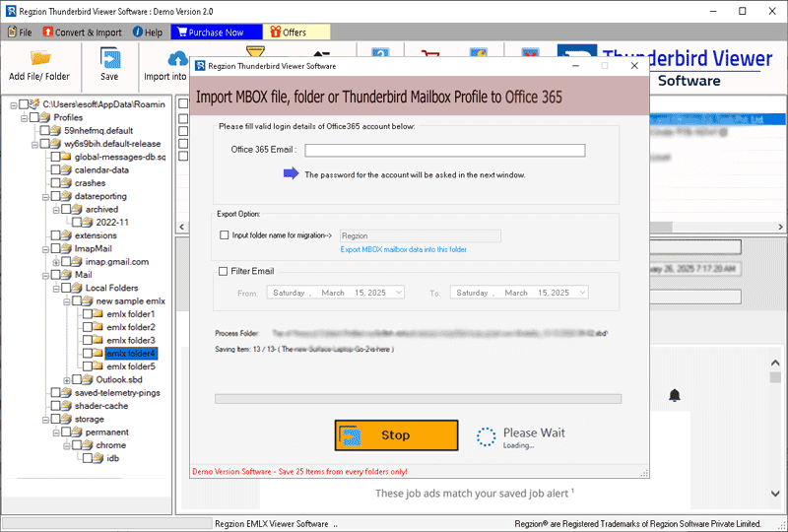The height and width of the screenshot is (532, 788).
Task: Click Export MBOX mailbox data into this folder link
Action: click(x=403, y=249)
